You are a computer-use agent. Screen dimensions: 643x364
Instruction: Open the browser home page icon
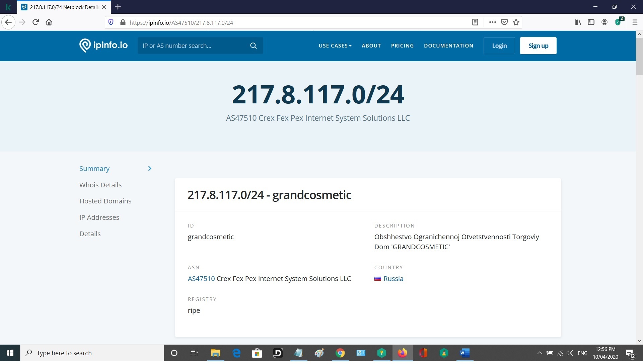point(49,22)
